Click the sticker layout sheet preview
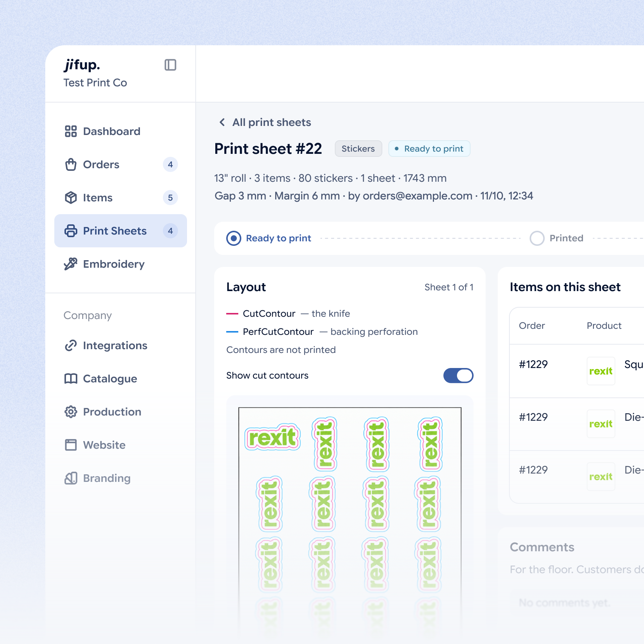The image size is (644, 644). [350, 520]
